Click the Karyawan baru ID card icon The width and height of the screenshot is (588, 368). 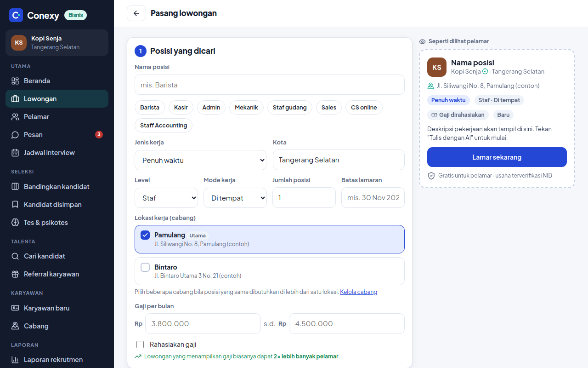15,308
